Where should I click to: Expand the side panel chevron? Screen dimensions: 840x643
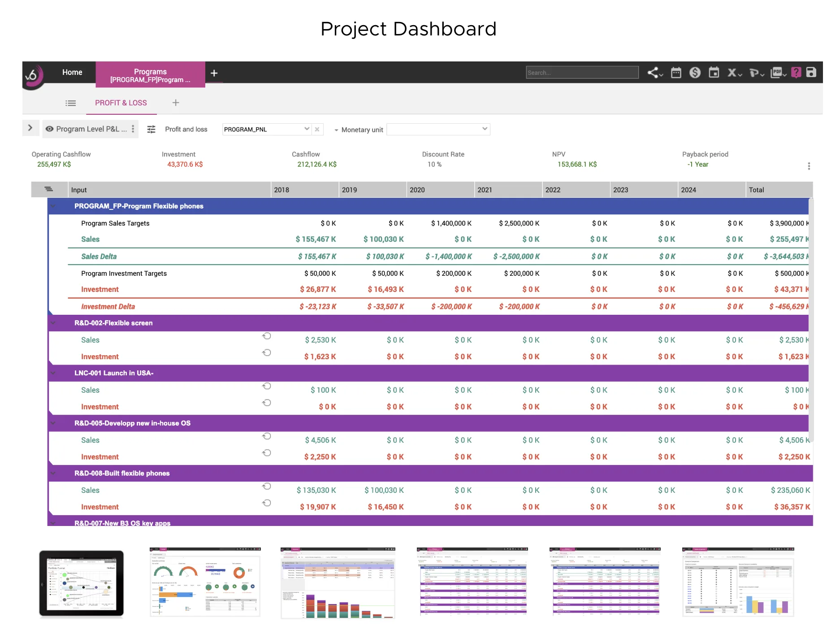30,128
